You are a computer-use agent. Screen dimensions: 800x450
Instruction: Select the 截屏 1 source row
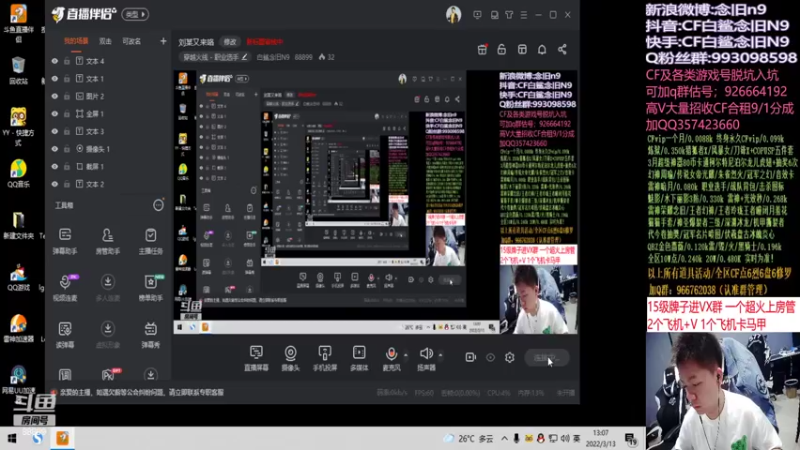coord(108,166)
